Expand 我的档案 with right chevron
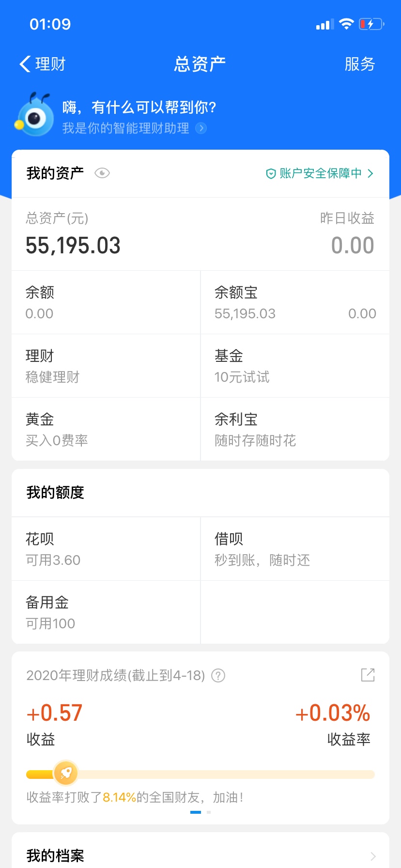This screenshot has width=401, height=868. click(x=373, y=856)
